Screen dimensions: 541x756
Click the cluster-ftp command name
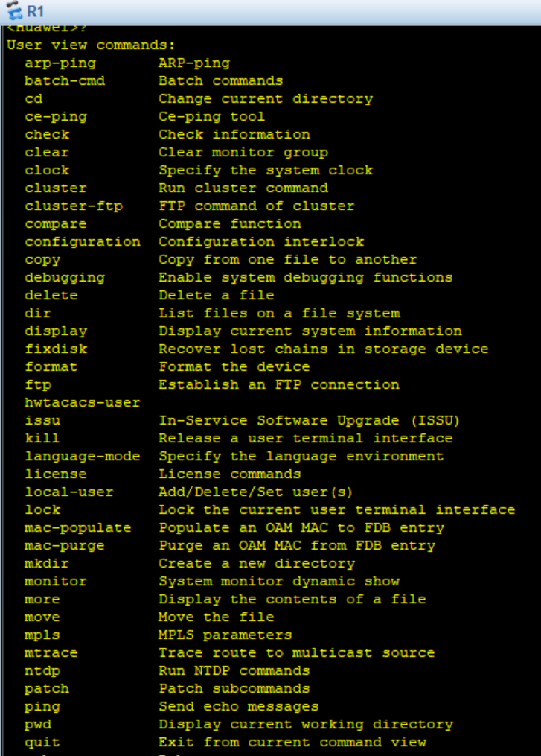tap(74, 206)
